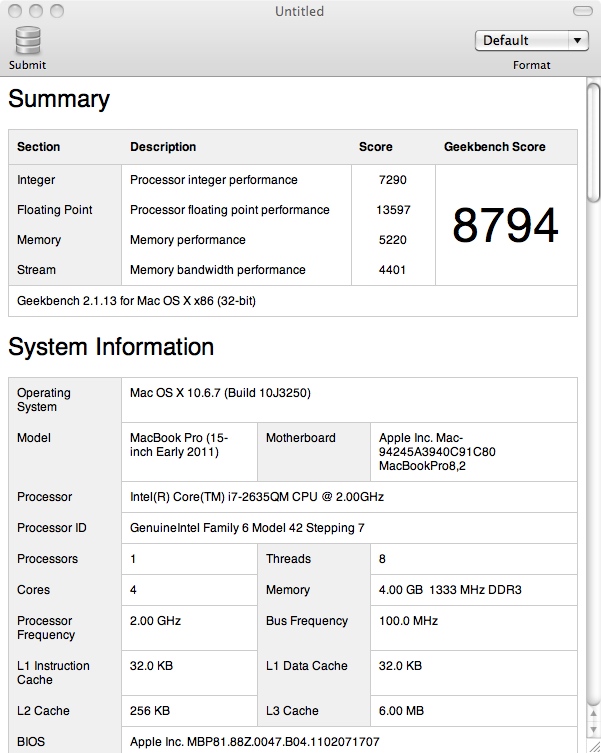Click the System Information heading
Viewport: 601px width, 753px height.
(x=111, y=347)
